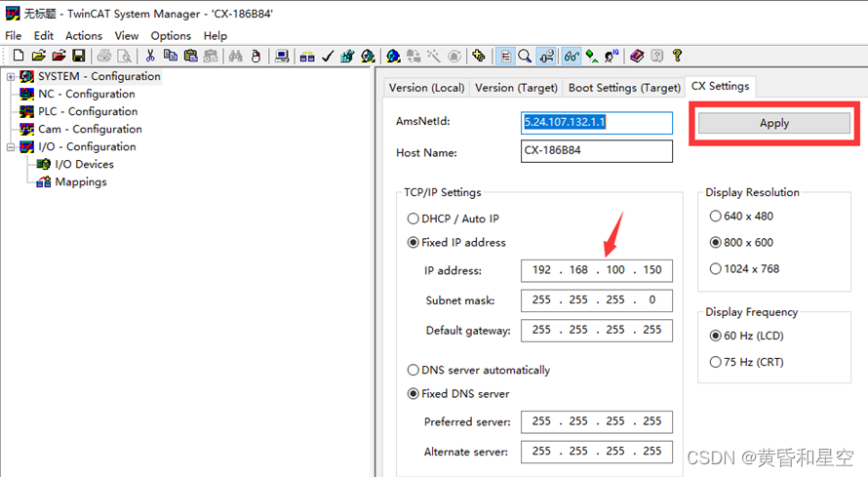Click the yellow question mark about icon
Screen dimensions: 868x477
point(677,56)
